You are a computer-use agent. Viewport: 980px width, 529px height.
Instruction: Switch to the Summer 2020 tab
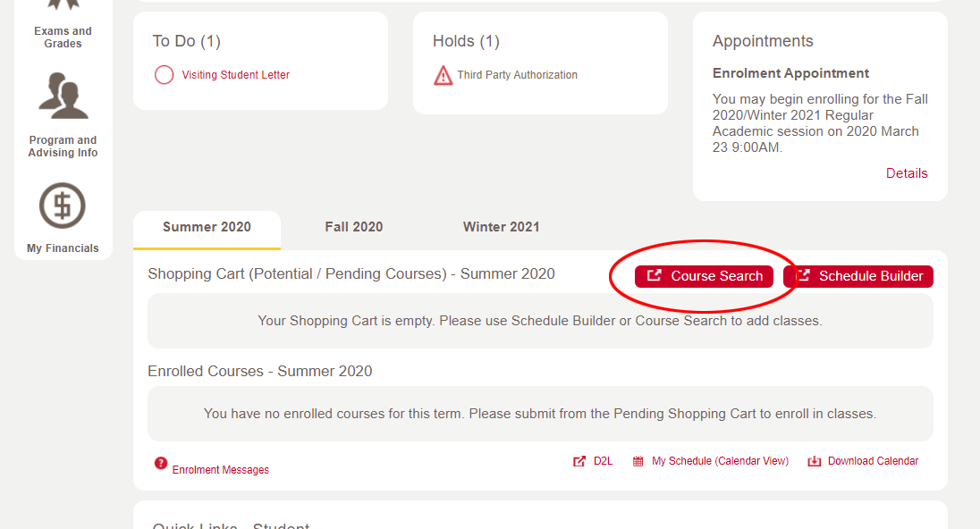click(207, 227)
